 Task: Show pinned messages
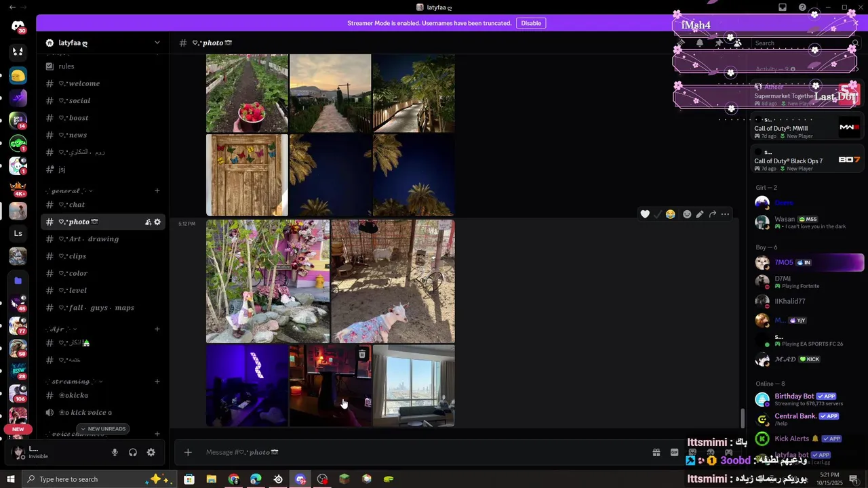tap(719, 43)
